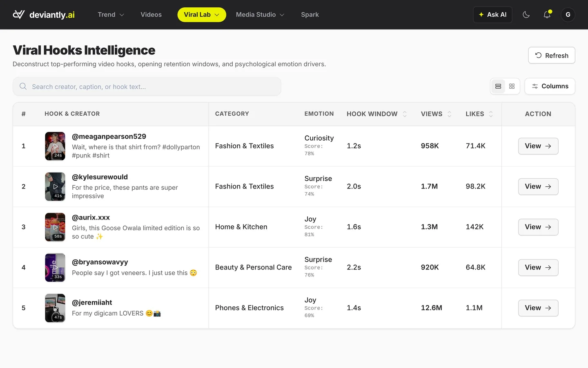The image size is (588, 368).
Task: Click the 142K likes value
Action: coord(474,227)
